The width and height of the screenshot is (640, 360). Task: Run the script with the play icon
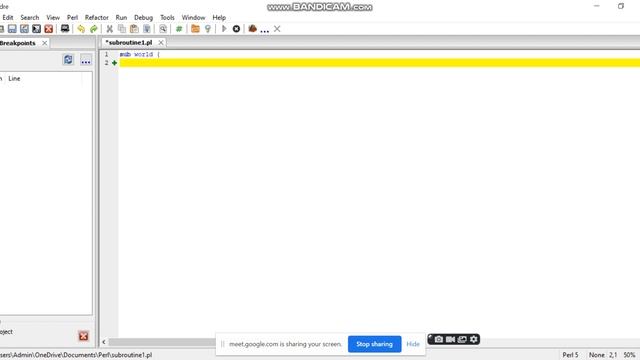(224, 29)
